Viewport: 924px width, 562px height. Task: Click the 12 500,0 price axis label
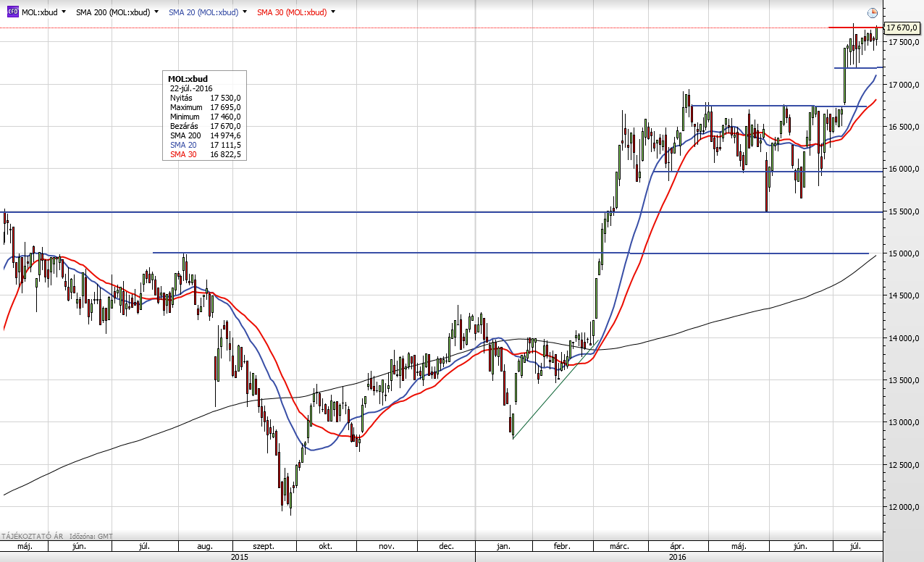coord(904,465)
